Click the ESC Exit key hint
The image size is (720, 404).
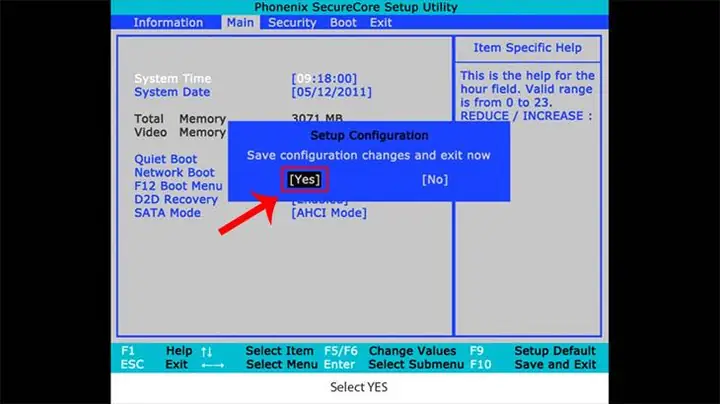(x=154, y=365)
